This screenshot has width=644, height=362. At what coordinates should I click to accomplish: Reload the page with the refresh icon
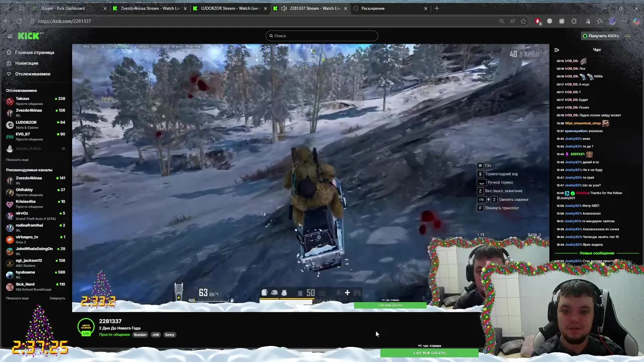19,21
